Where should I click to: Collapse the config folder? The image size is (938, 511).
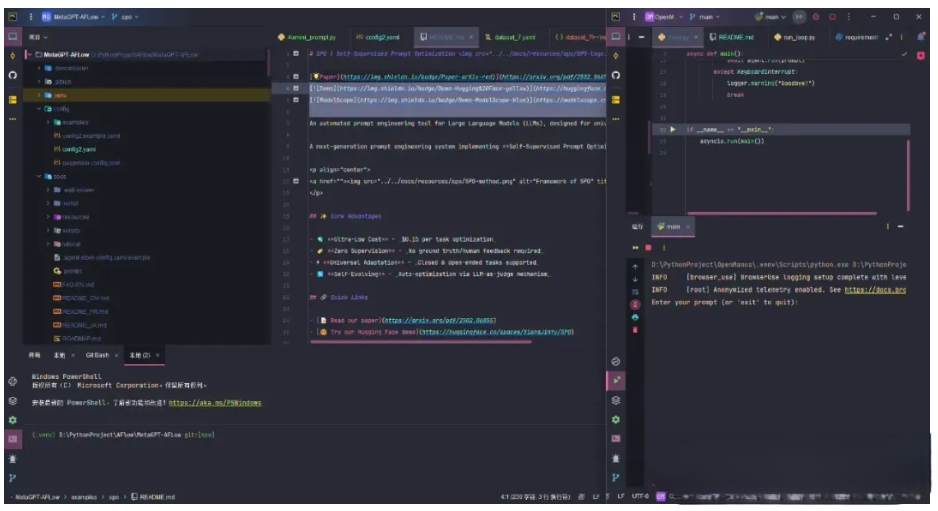(x=39, y=109)
